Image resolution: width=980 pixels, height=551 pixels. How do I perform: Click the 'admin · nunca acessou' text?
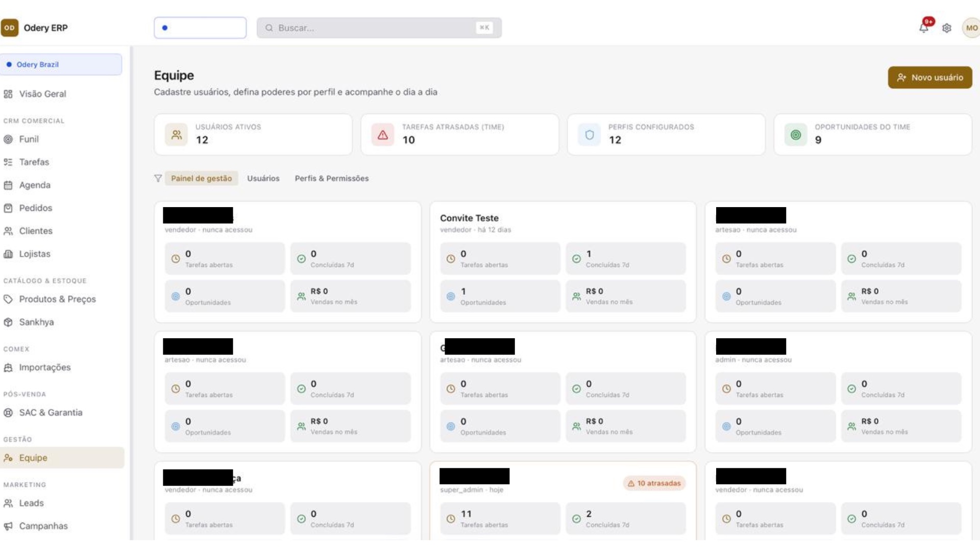tap(753, 360)
